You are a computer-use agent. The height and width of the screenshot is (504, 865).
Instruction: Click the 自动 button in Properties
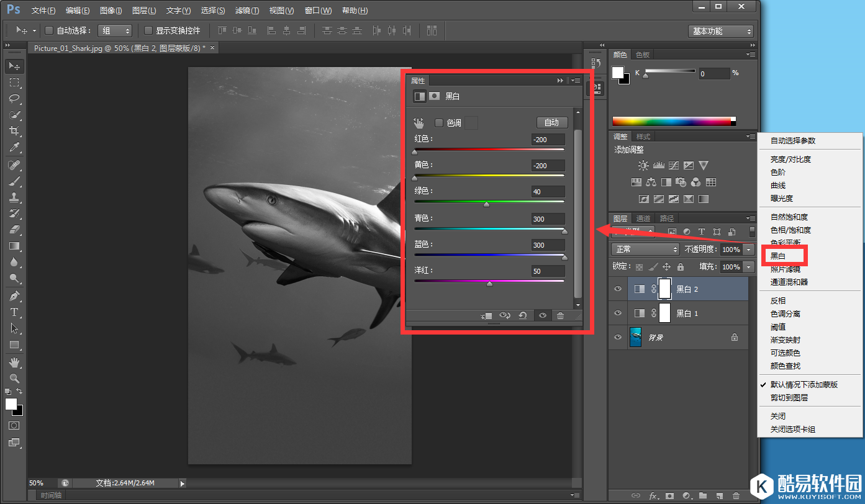(551, 122)
